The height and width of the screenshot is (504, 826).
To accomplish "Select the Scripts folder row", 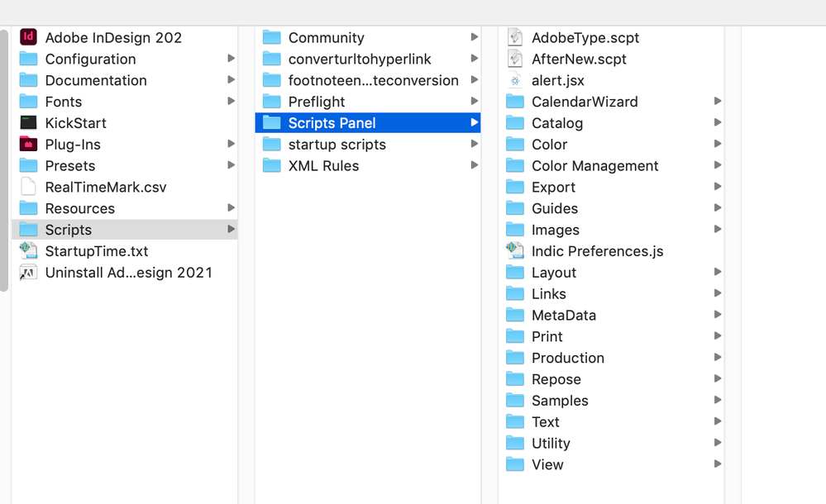I will coord(124,229).
